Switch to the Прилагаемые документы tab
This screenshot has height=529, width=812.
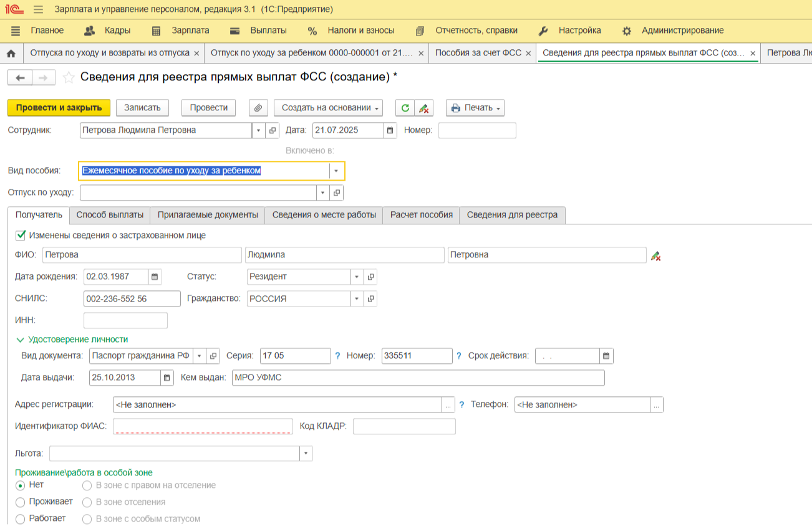[208, 215]
